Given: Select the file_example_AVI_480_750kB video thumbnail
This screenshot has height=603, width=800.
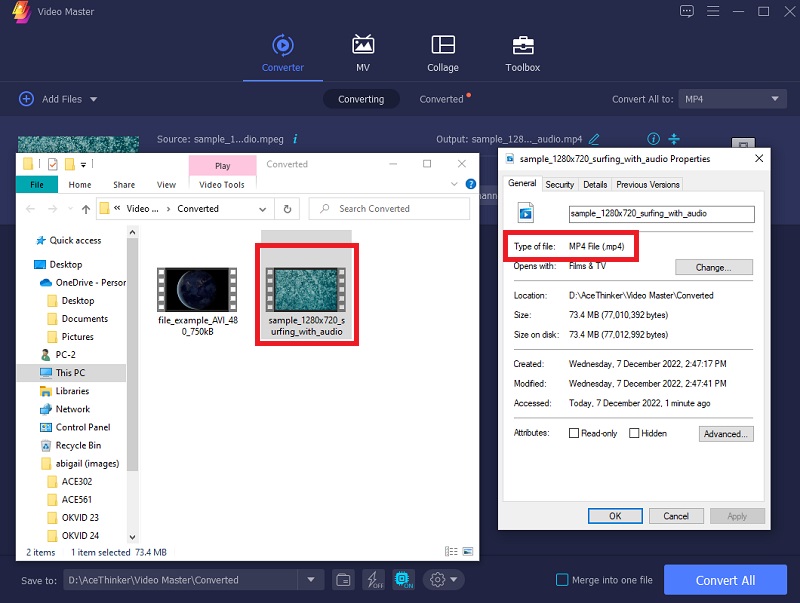Looking at the screenshot, I should pyautogui.click(x=197, y=290).
